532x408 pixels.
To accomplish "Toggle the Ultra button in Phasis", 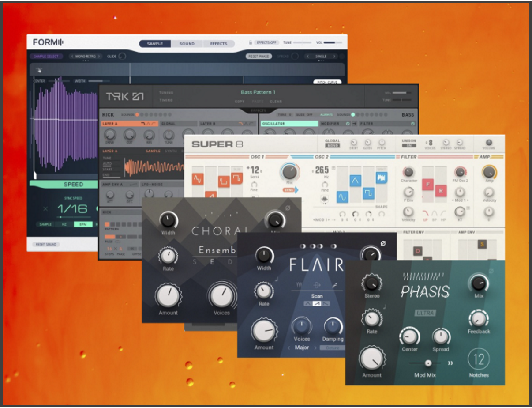I will (x=425, y=313).
